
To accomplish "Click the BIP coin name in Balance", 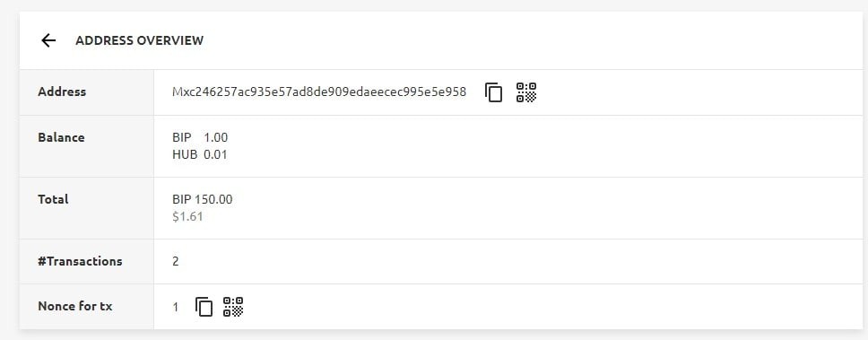I will click(x=181, y=137).
